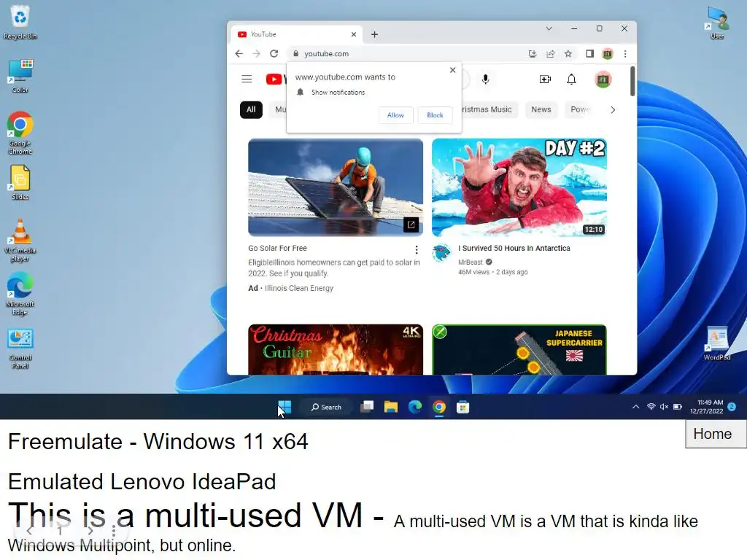
Task: Select the All filter chip
Action: point(251,109)
